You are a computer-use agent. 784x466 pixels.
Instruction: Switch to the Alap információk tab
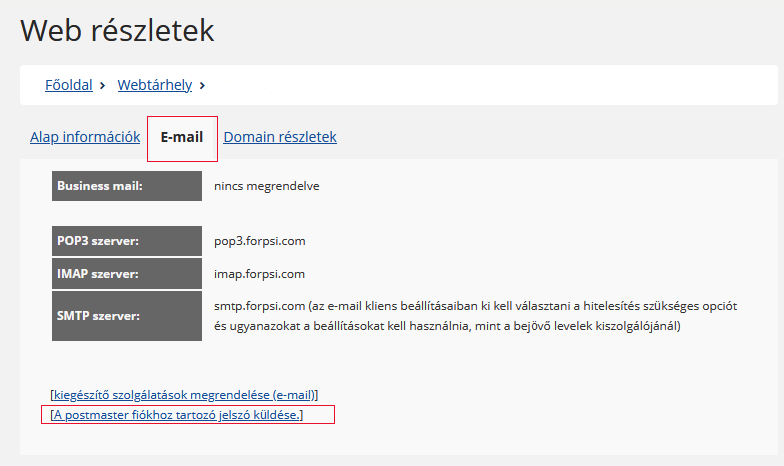coord(85,137)
